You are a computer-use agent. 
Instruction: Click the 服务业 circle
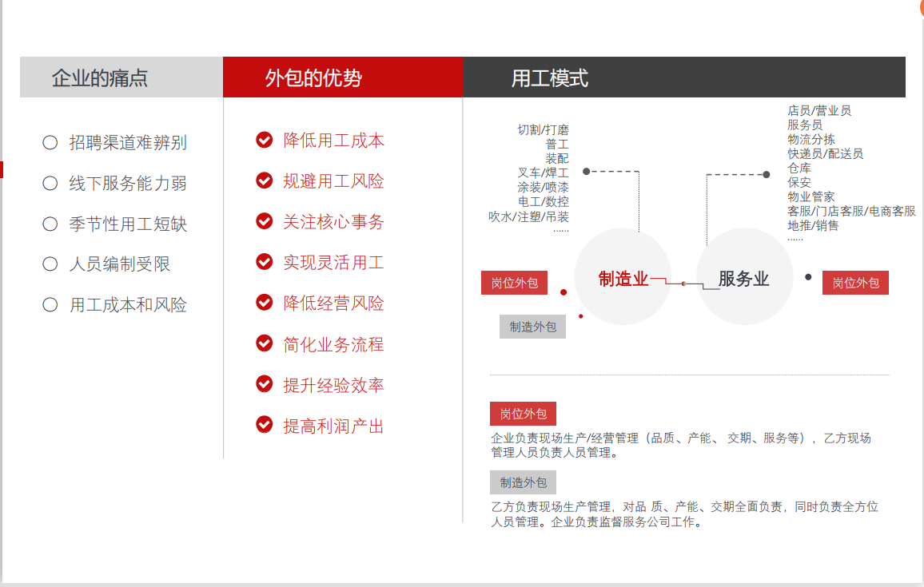pyautogui.click(x=743, y=277)
